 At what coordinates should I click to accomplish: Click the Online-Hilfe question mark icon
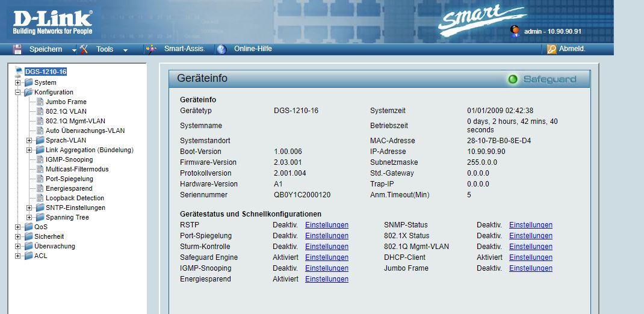pyautogui.click(x=221, y=49)
